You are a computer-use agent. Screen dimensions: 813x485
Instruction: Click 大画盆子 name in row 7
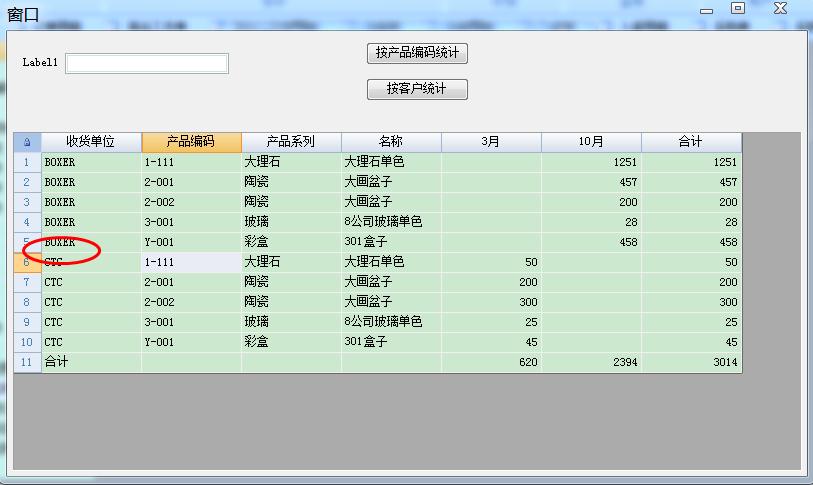tap(391, 282)
